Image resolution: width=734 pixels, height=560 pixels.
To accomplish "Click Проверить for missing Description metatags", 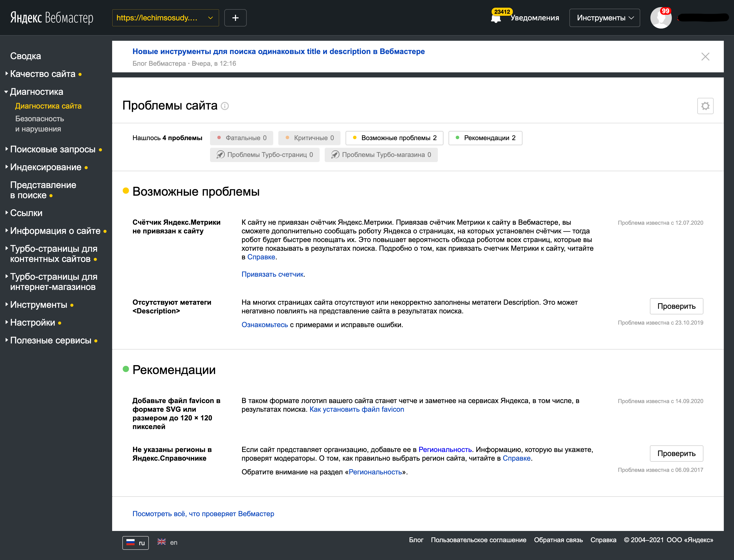I will [676, 306].
